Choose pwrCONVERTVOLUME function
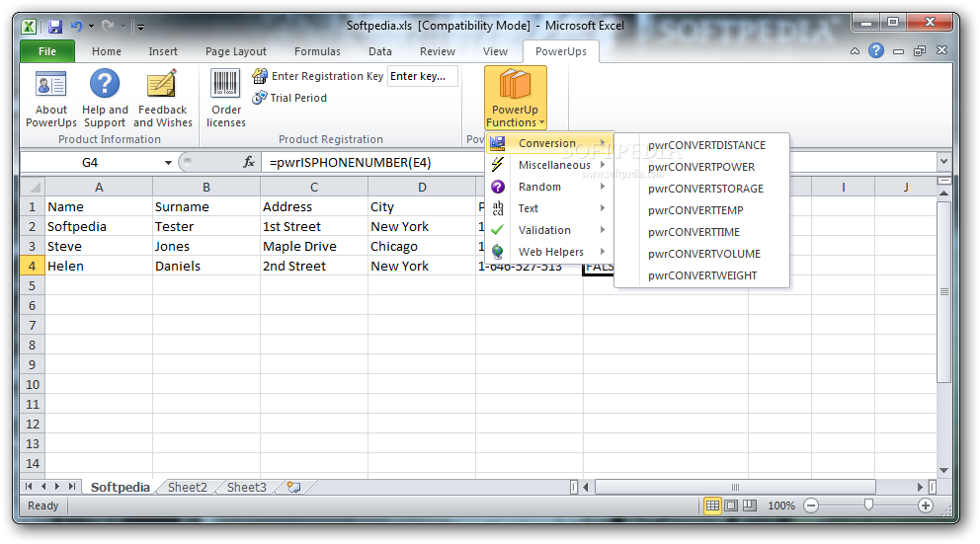Viewport: 980px width, 544px height. coord(704,254)
